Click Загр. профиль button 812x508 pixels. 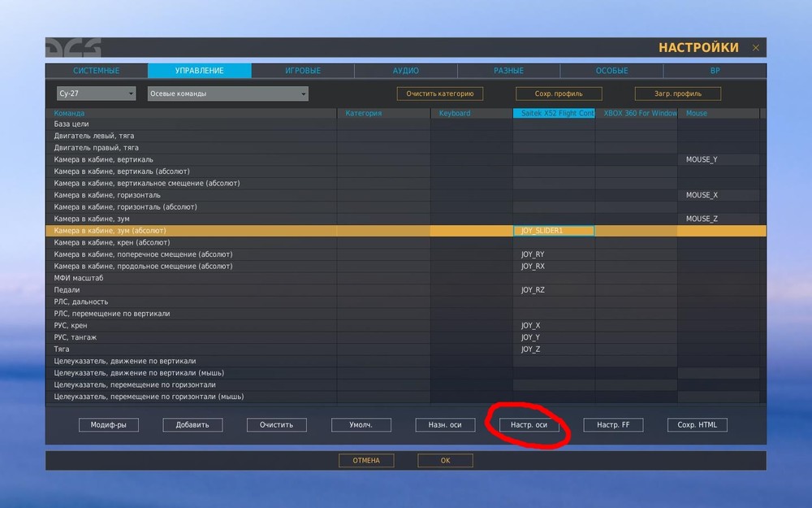[x=678, y=93]
